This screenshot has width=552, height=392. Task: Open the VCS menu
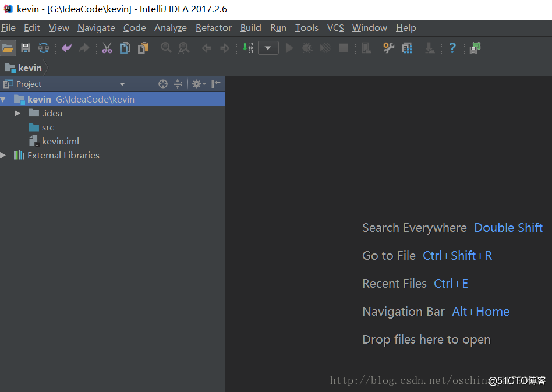coord(335,28)
